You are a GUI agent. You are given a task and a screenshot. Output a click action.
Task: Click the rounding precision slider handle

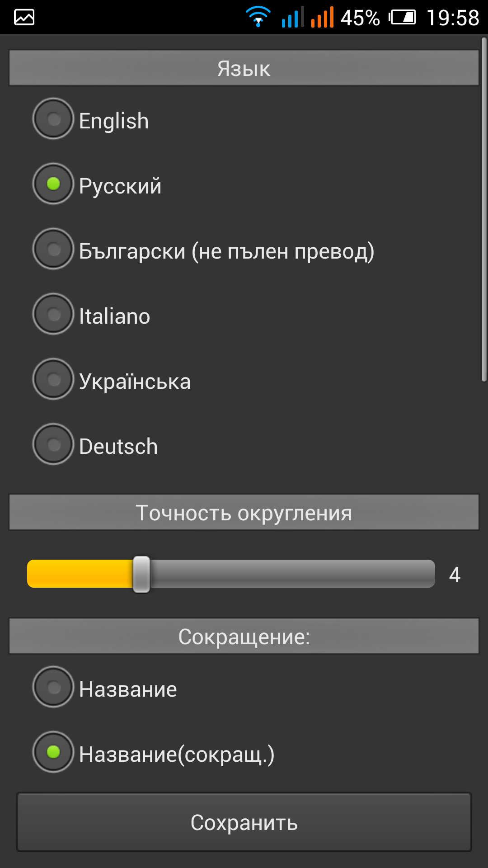tap(141, 574)
